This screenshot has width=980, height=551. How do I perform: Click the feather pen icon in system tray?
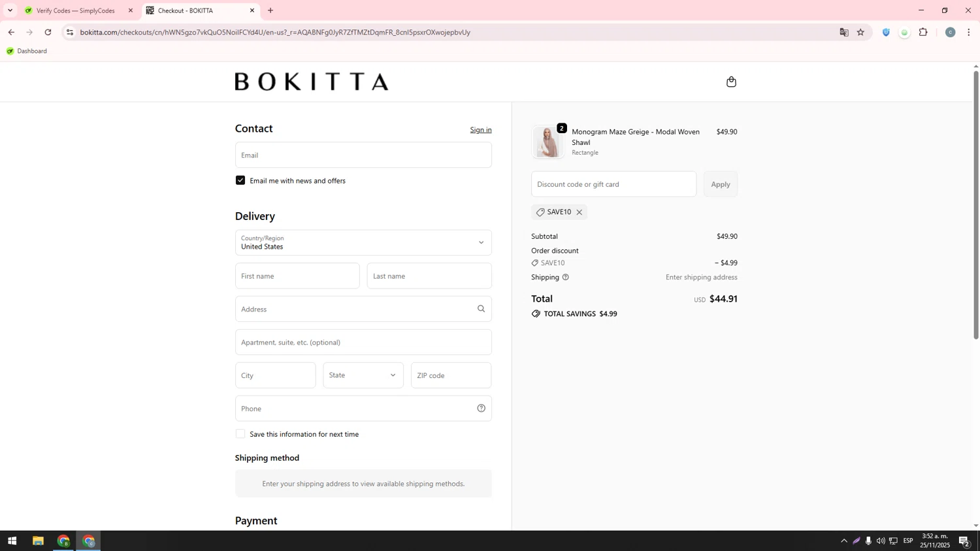point(857,541)
